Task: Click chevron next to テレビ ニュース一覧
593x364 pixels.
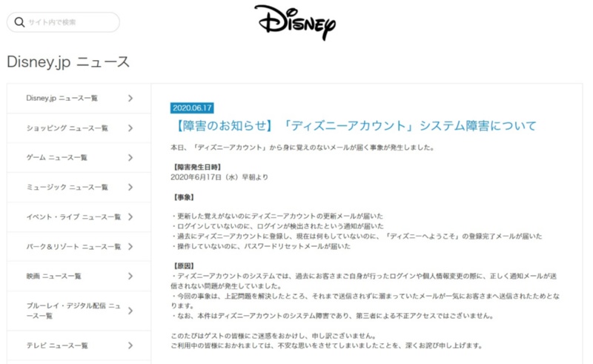Action: pos(130,345)
